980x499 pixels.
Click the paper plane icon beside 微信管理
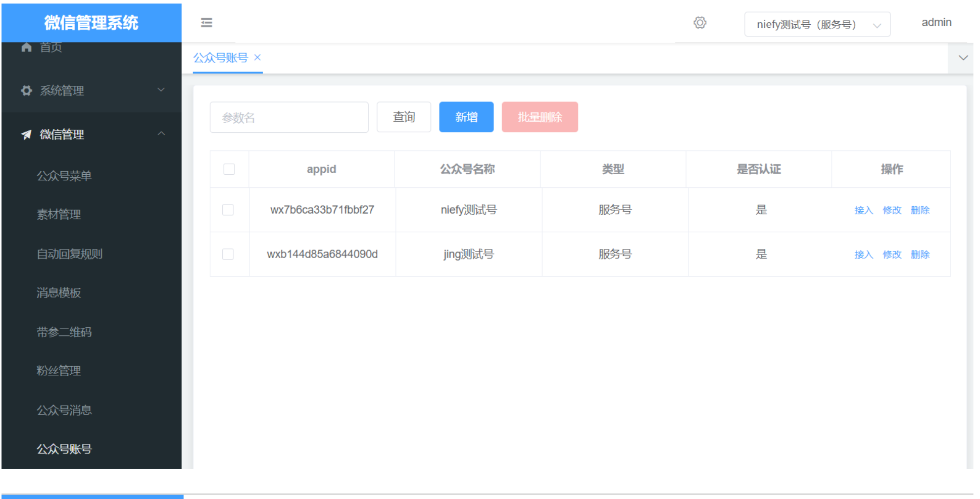[x=26, y=134]
